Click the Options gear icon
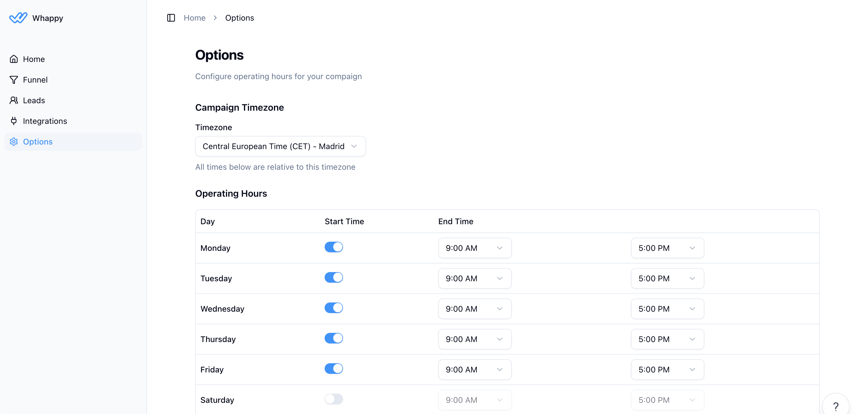The width and height of the screenshot is (868, 414). 14,142
